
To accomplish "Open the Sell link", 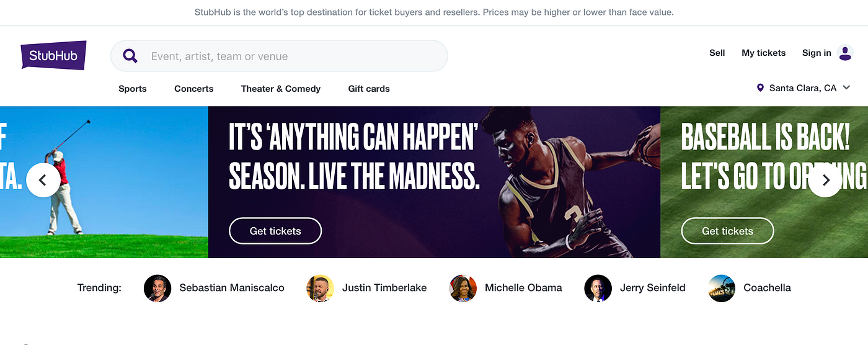I will click(x=717, y=53).
